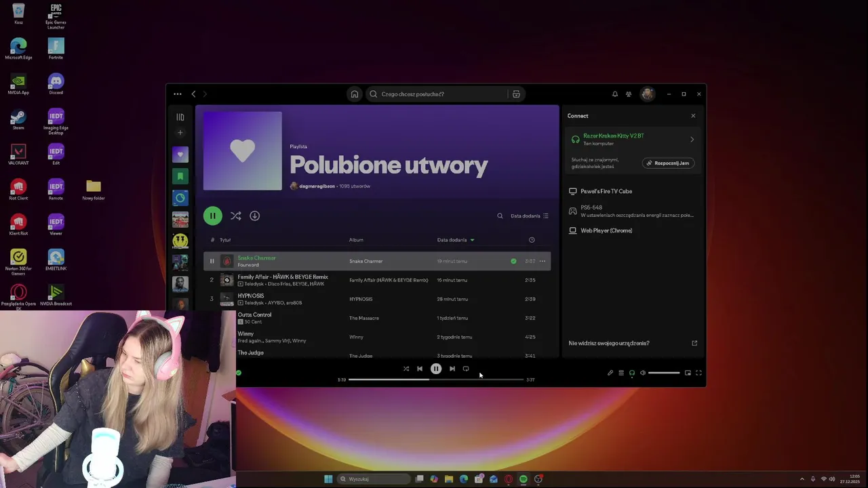
Task: Skip to previous track
Action: click(x=420, y=369)
